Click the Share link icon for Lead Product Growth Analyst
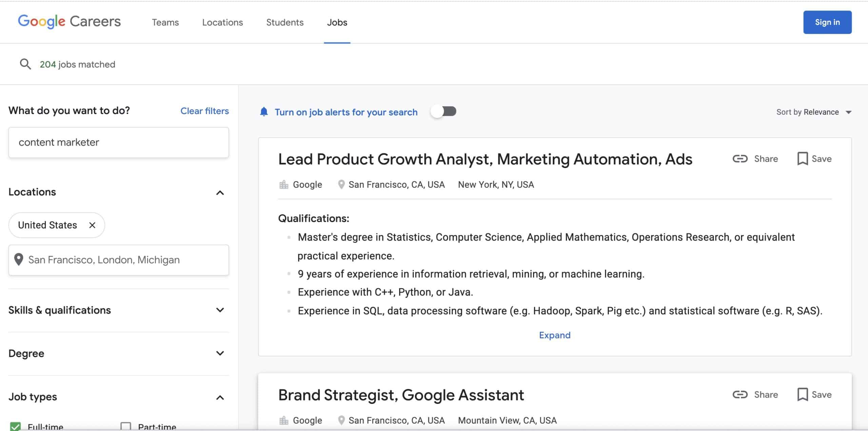868x431 pixels. 740,158
